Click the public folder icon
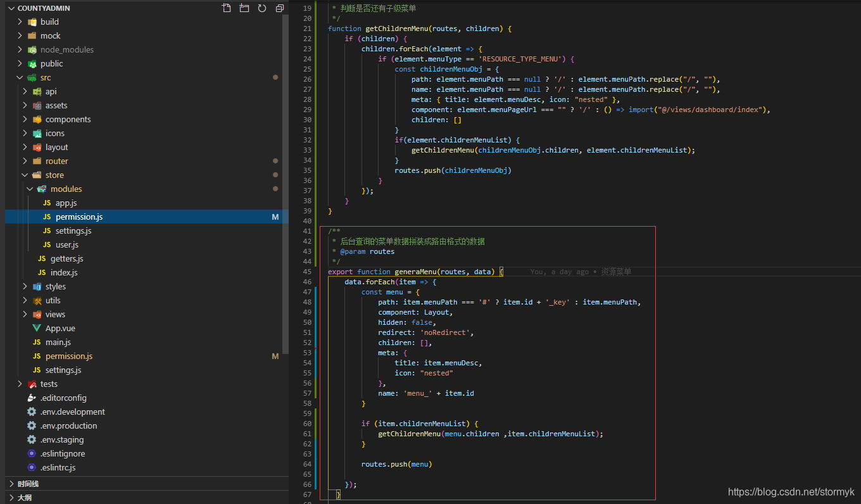The width and height of the screenshot is (861, 504). [x=32, y=63]
